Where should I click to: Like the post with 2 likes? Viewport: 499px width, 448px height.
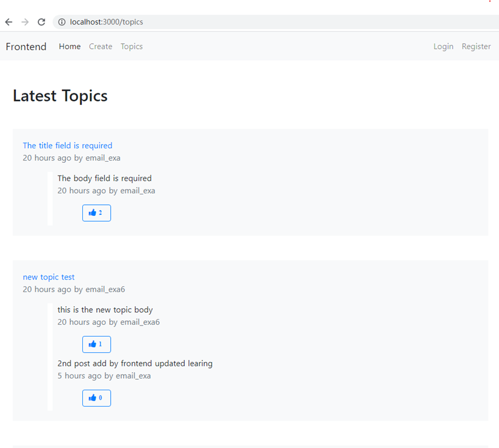click(x=96, y=213)
